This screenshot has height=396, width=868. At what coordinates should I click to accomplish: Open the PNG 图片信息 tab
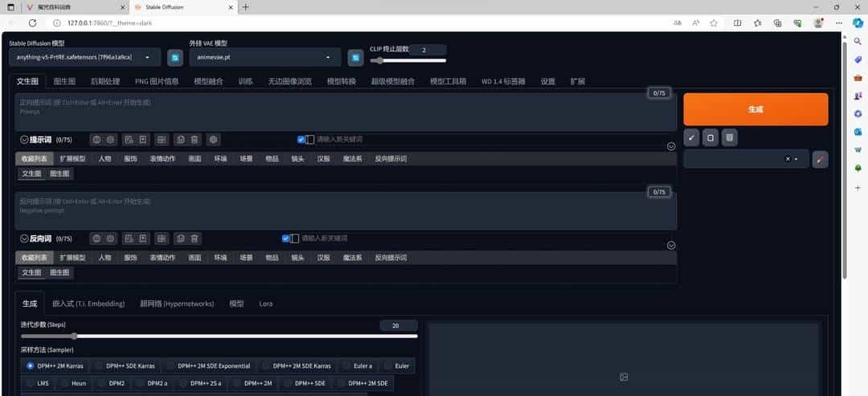[x=157, y=81]
